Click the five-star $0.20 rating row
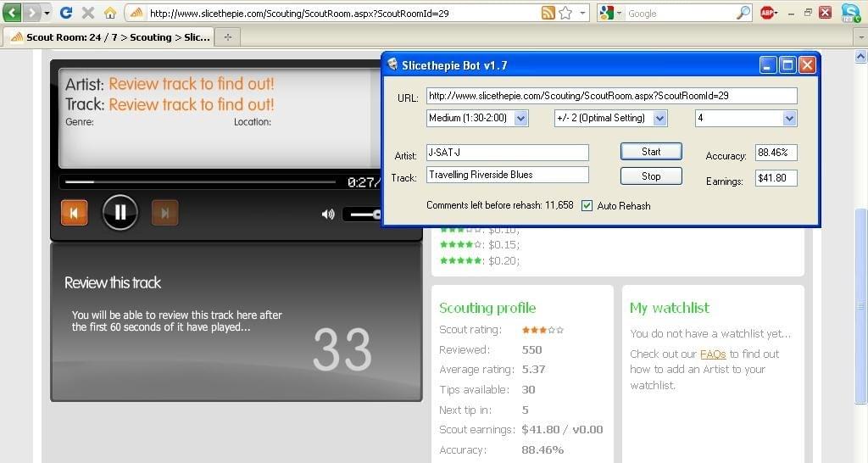 click(x=480, y=261)
